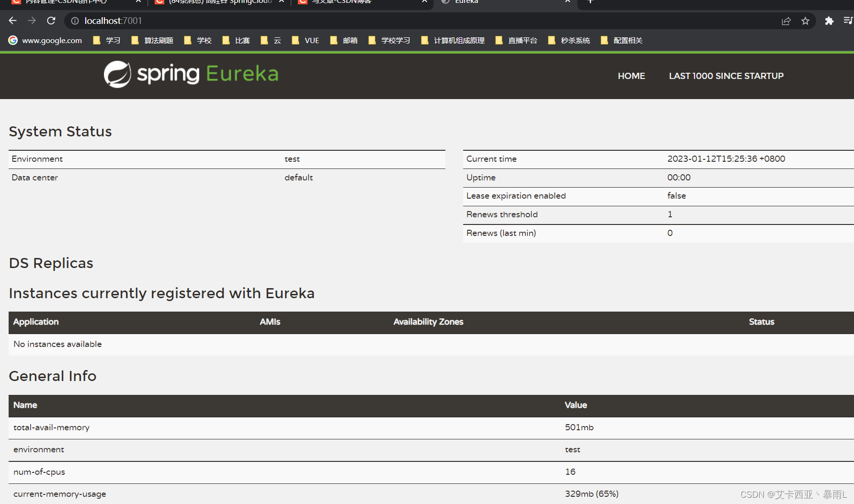Open the 比赛 bookmark folder
Screen dimensions: 854x504
236,40
